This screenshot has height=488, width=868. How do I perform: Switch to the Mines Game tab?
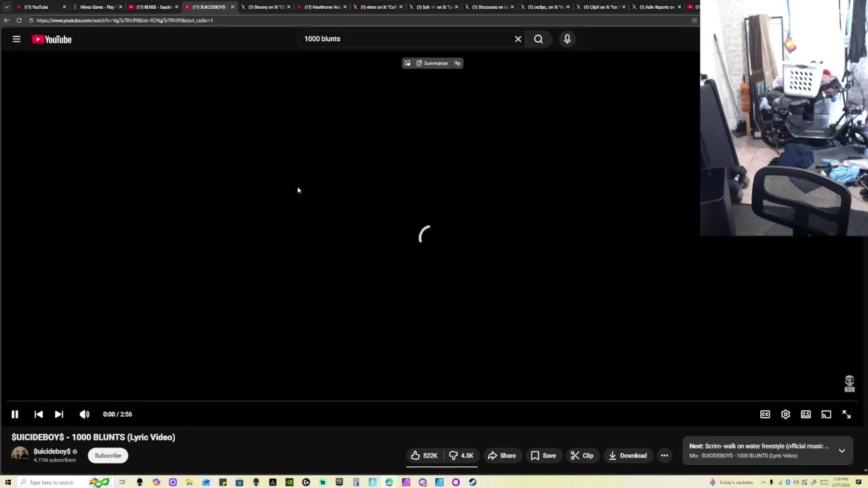pos(97,7)
